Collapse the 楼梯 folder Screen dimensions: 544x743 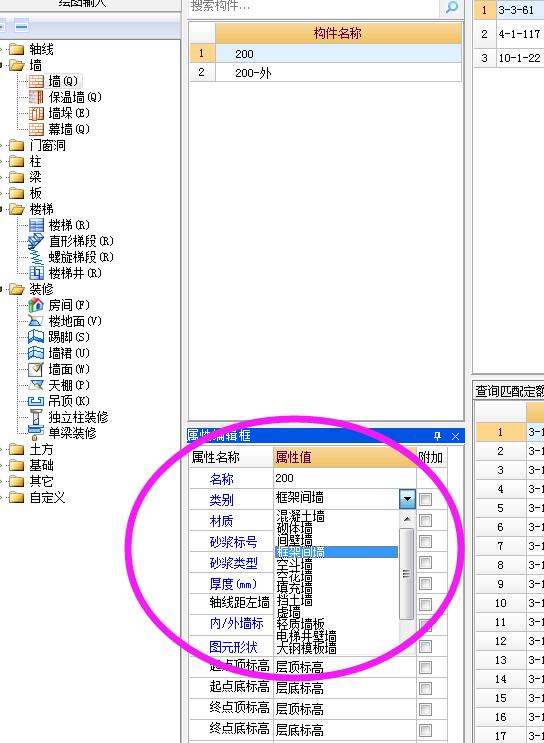pos(17,209)
